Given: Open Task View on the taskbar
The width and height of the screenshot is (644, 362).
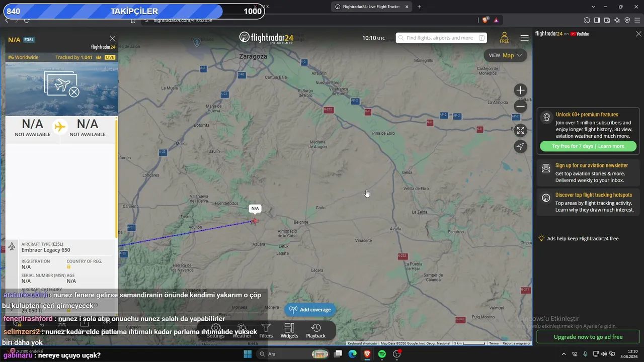Looking at the screenshot, I should pos(338,354).
